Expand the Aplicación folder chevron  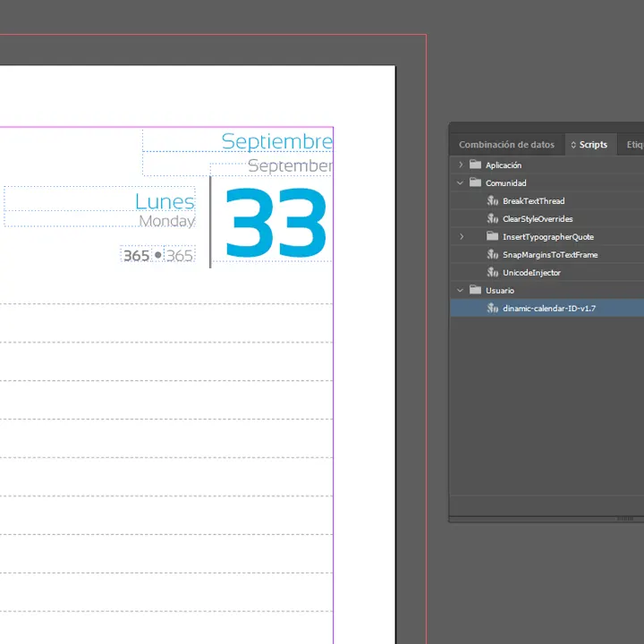tap(461, 165)
